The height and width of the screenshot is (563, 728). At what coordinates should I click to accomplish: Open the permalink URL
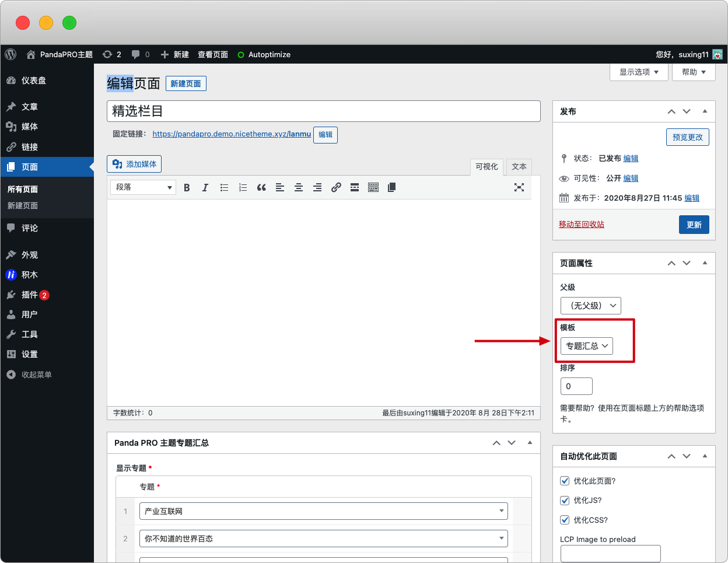pyautogui.click(x=232, y=134)
